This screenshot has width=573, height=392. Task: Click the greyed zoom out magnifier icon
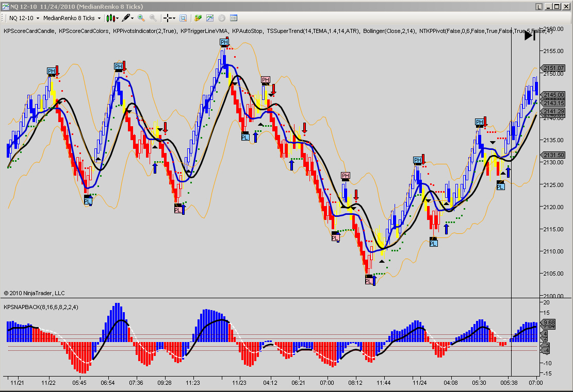point(153,18)
